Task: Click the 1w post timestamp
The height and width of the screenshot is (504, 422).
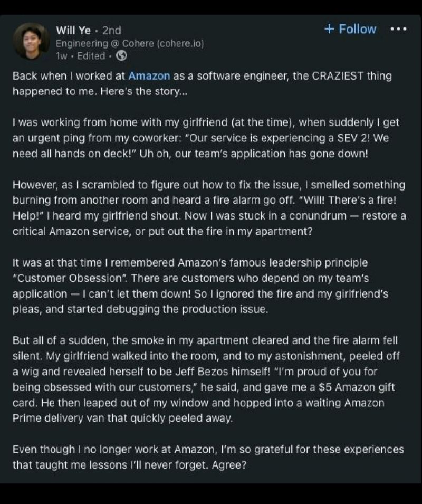Action: tap(62, 56)
